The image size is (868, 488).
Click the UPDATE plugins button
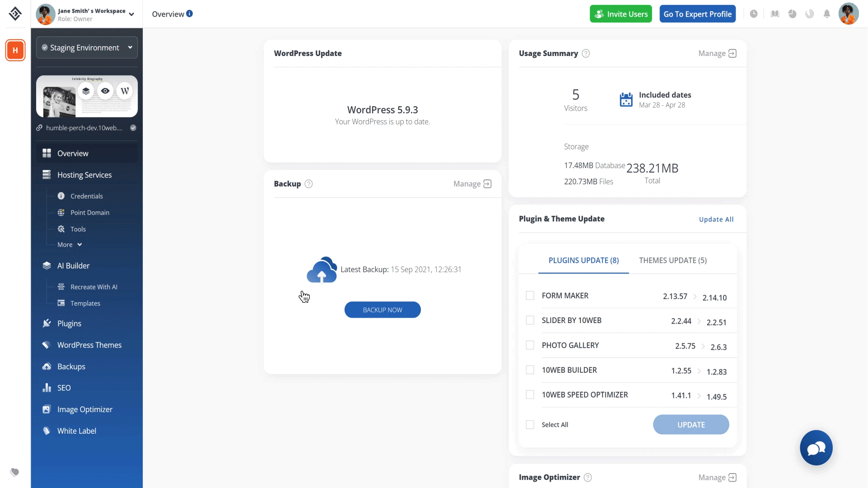(x=691, y=425)
